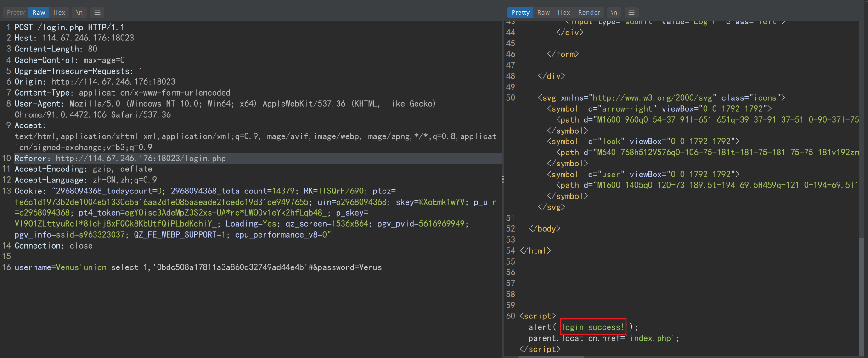Click the 'Host: 114.67.246.176:18023' header line
868x358 pixels.
[x=74, y=38]
